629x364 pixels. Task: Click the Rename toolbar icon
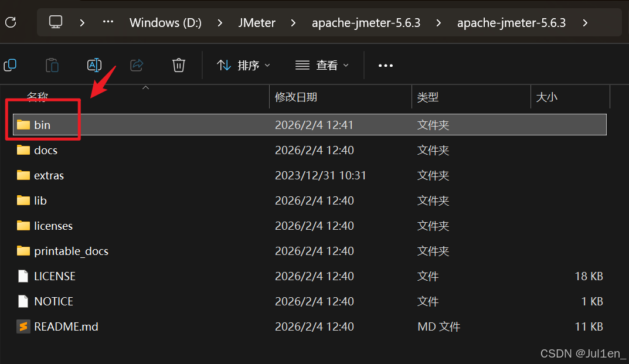click(x=94, y=65)
